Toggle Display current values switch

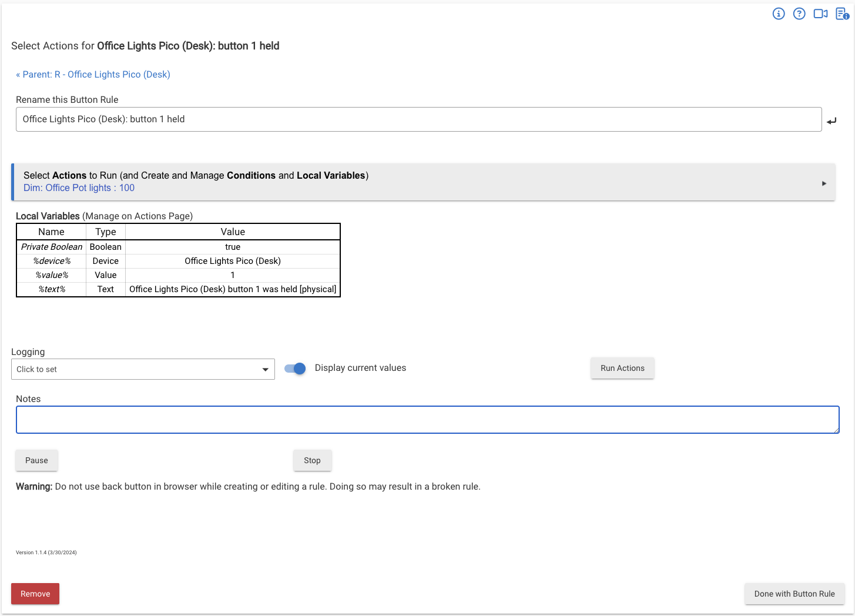click(x=295, y=369)
